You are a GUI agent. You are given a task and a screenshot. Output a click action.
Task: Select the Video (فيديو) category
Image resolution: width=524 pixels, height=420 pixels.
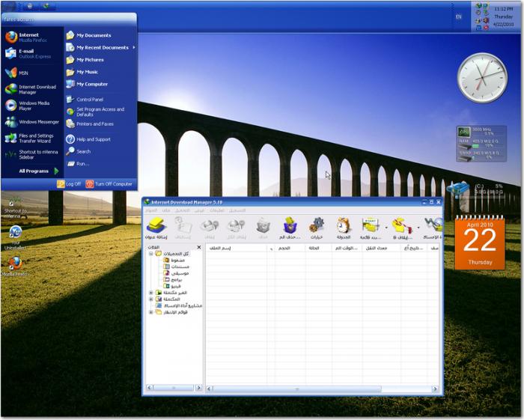click(x=172, y=286)
